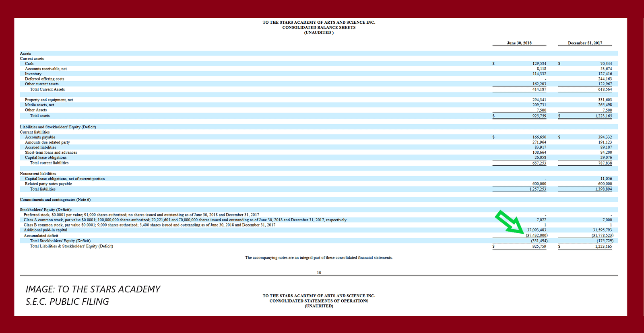Select other current assets value 122,967

[x=605, y=84]
